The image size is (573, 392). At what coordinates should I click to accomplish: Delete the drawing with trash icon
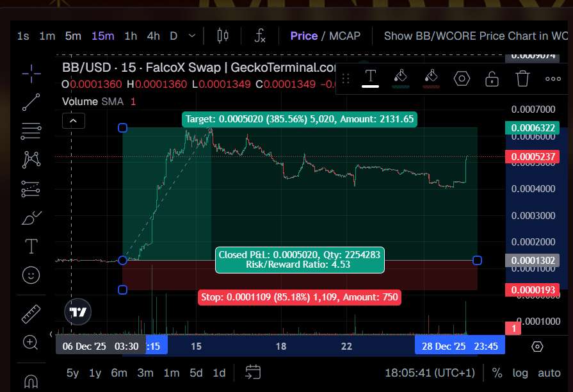coord(523,79)
